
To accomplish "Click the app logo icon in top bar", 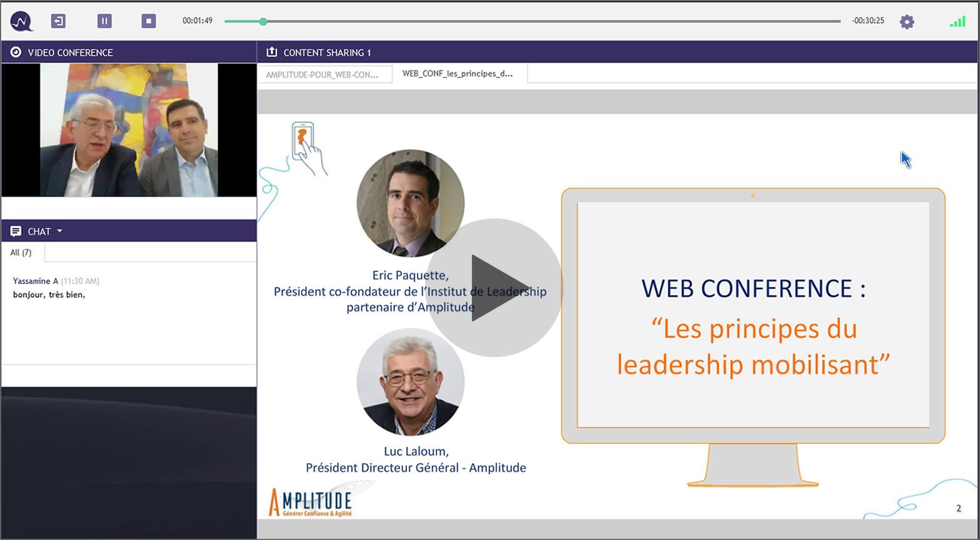I will coord(21,21).
